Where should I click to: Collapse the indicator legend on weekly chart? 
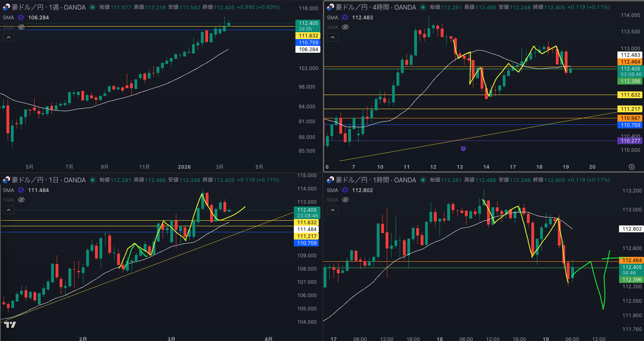tap(9, 37)
